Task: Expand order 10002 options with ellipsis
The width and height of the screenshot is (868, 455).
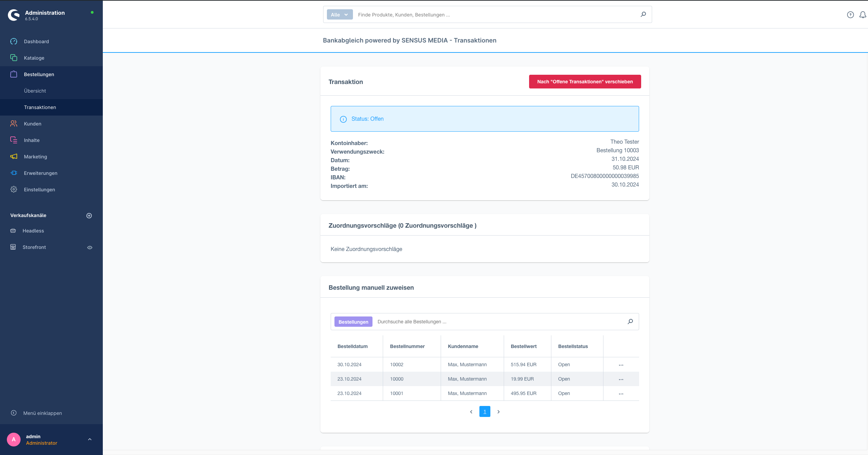Action: click(x=621, y=364)
